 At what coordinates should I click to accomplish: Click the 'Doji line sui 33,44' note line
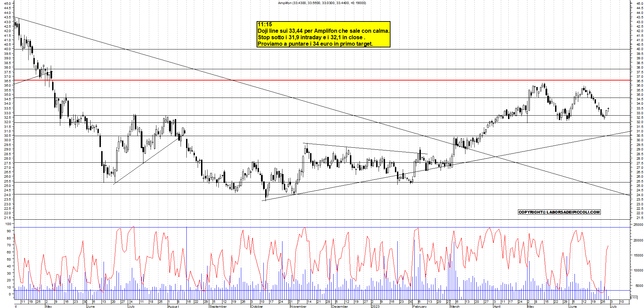323,31
